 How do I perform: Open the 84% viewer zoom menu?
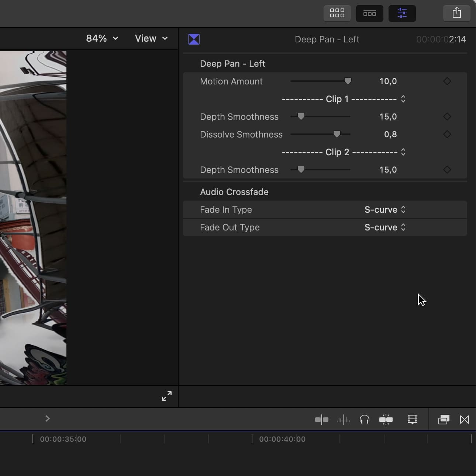pos(102,38)
